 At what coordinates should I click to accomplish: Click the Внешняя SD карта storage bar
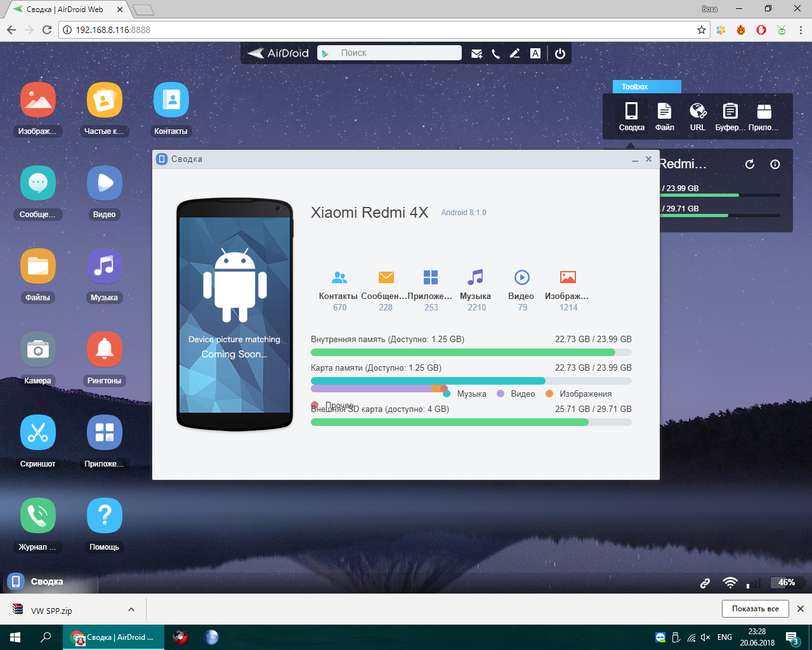[471, 422]
